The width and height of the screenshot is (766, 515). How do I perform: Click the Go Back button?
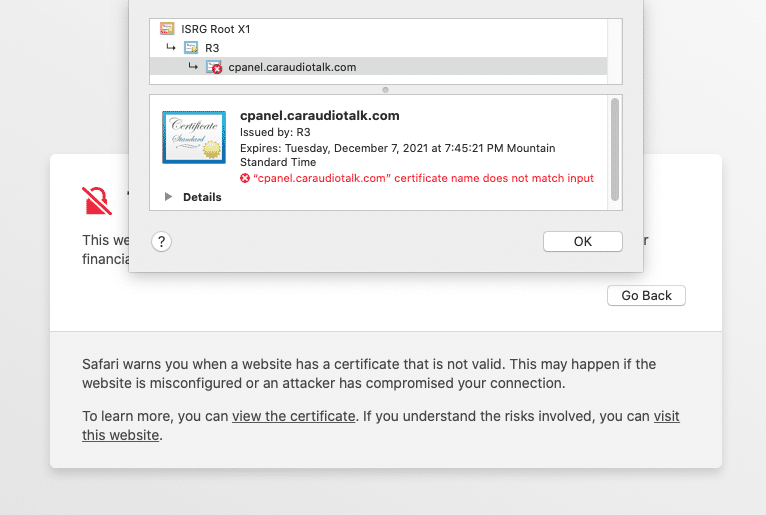(x=646, y=296)
